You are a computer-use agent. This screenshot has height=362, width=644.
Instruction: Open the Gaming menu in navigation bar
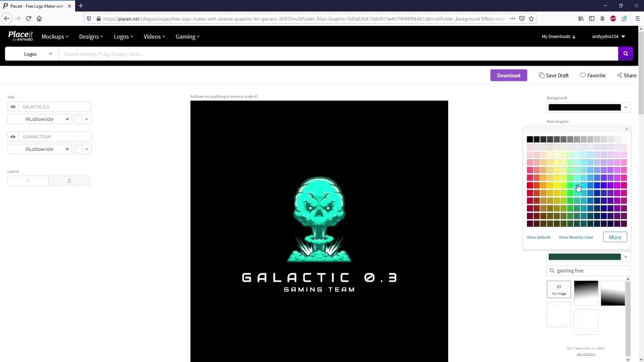tap(187, 36)
